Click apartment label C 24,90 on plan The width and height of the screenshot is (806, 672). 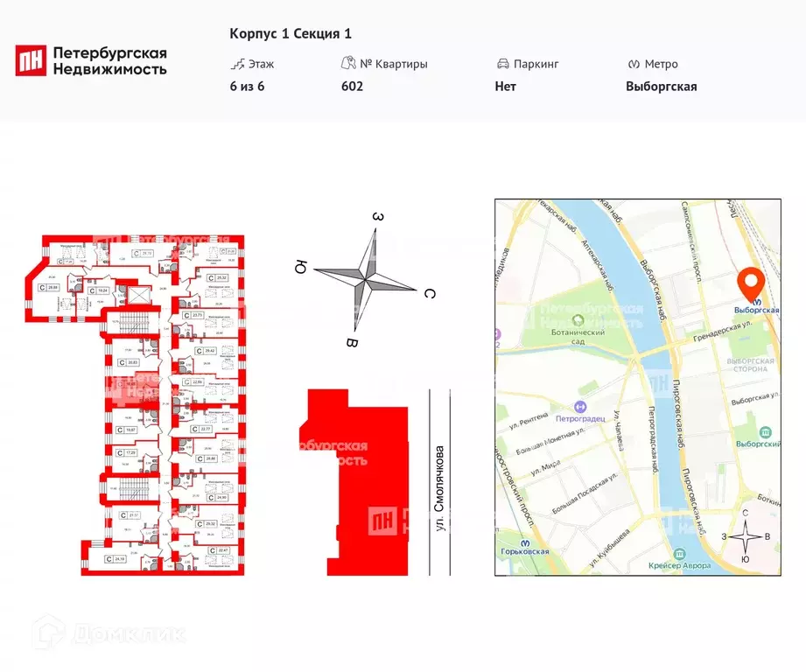coord(217,498)
